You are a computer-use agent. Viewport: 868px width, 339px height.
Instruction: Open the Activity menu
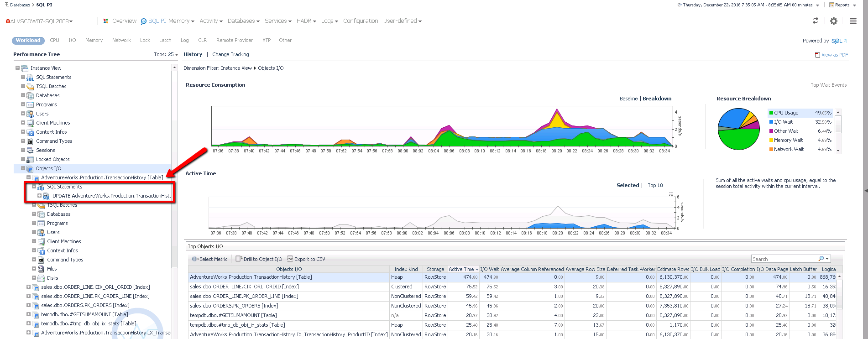211,21
